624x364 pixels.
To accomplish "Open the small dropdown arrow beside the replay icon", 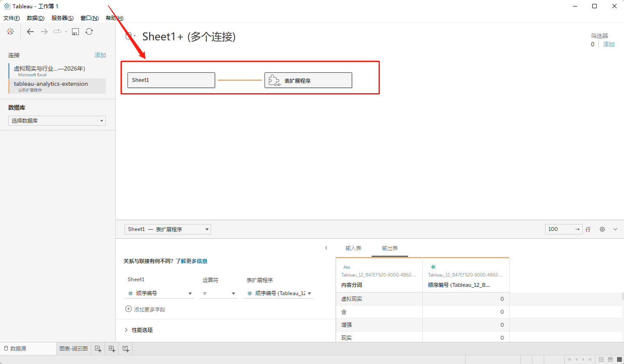I will click(66, 32).
